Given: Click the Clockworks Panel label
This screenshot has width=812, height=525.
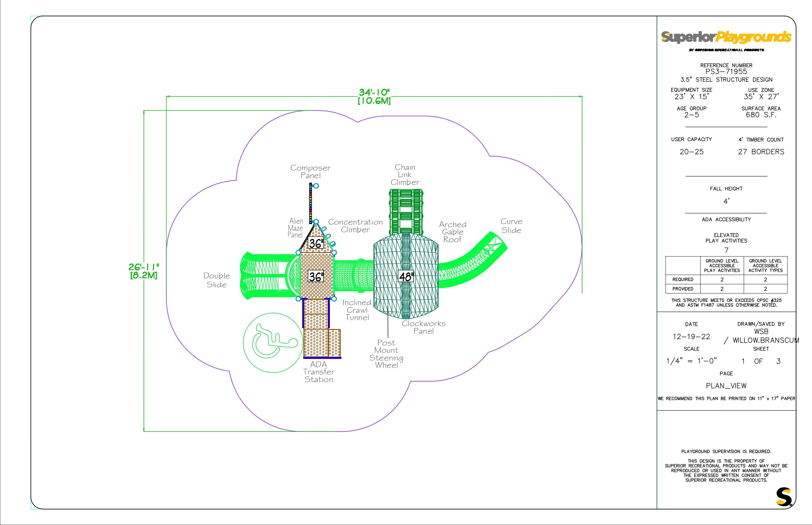Looking at the screenshot, I should pos(424,327).
